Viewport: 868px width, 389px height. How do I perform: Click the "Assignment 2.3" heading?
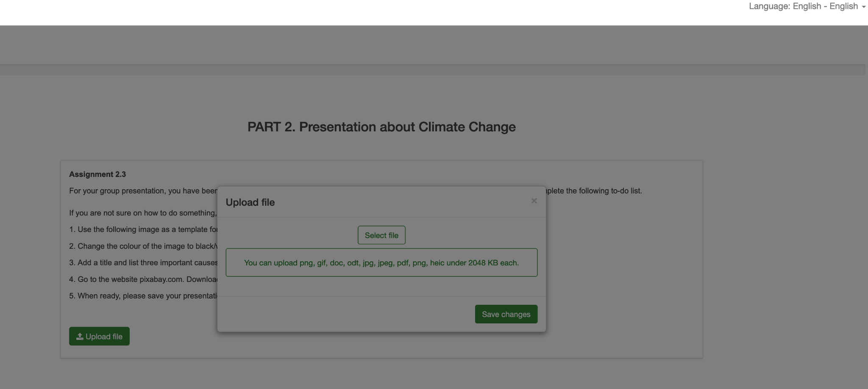click(97, 174)
